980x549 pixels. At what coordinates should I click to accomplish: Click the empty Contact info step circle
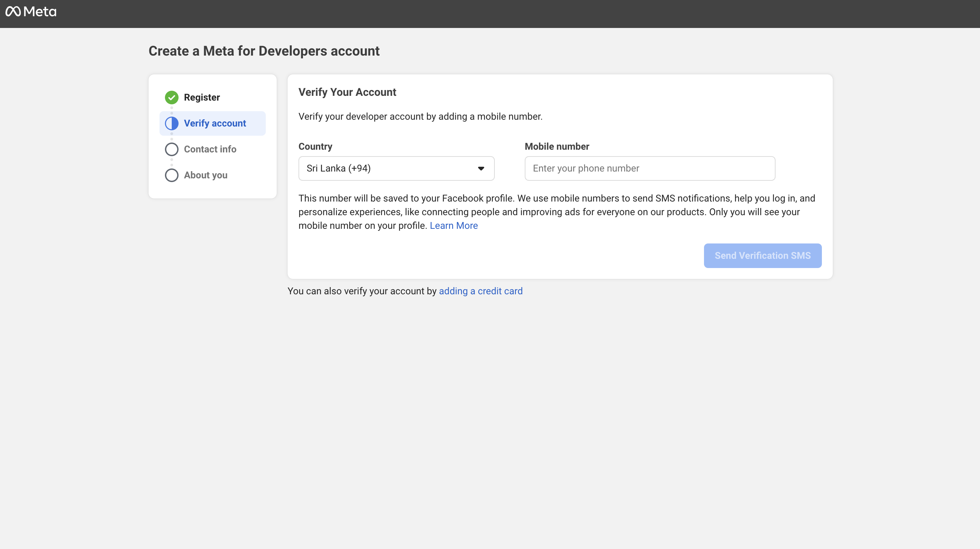(x=172, y=149)
